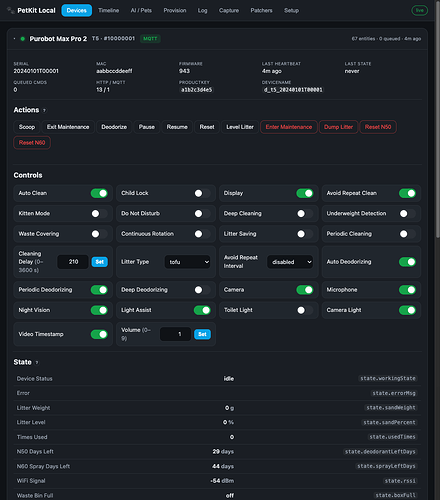The height and width of the screenshot is (500, 440).
Task: Collapse the Purobot Max Pro 2 device card
Action: pos(14,39)
